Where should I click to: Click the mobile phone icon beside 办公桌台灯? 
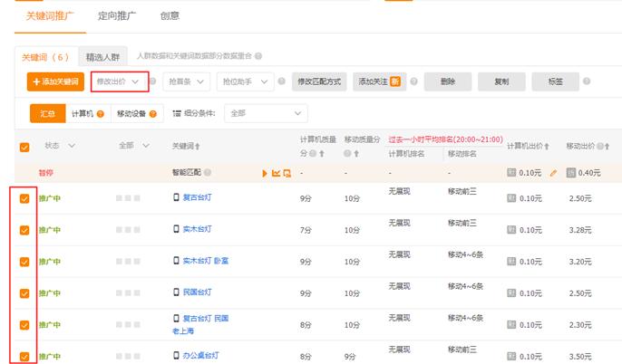pyautogui.click(x=177, y=355)
